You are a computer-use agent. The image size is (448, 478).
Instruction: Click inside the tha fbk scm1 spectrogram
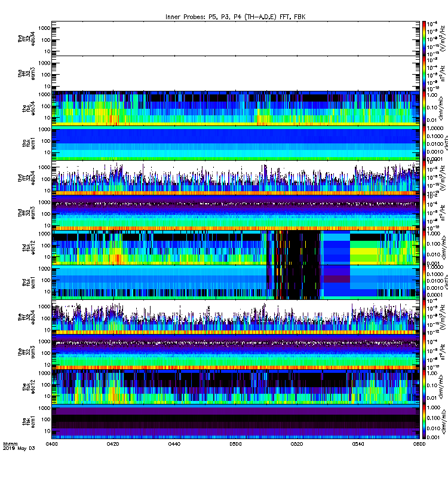click(x=235, y=143)
